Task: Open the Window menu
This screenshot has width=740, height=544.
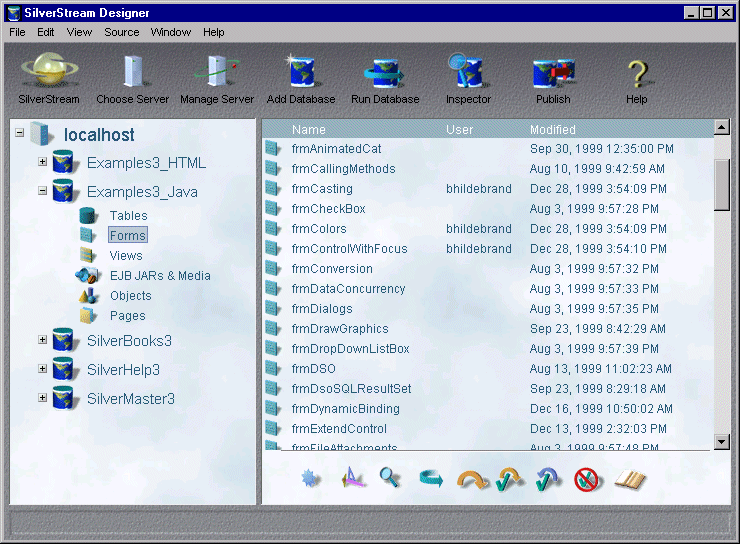Action: tap(171, 32)
